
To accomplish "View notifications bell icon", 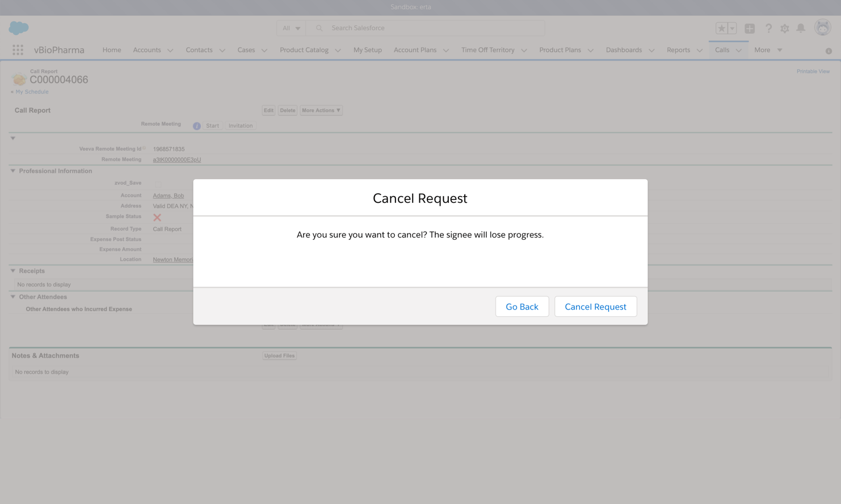I will (801, 28).
